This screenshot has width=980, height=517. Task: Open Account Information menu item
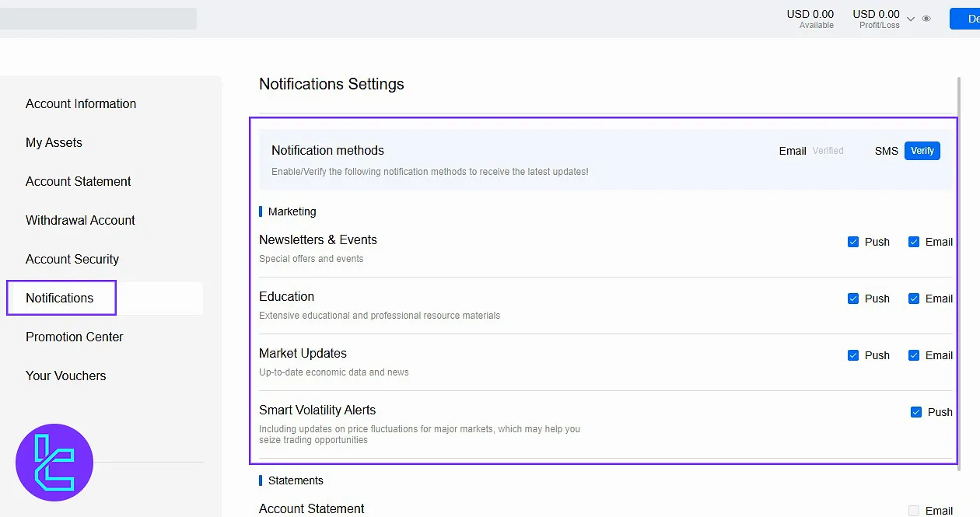[x=81, y=103]
